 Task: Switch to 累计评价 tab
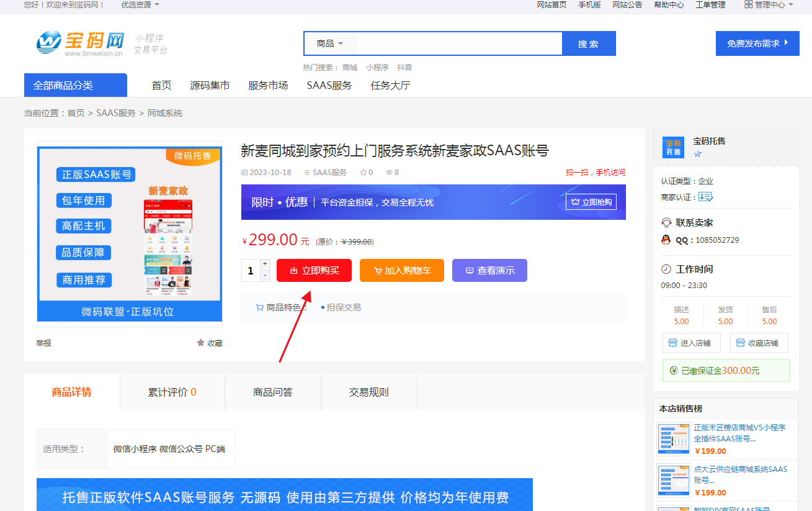[172, 392]
